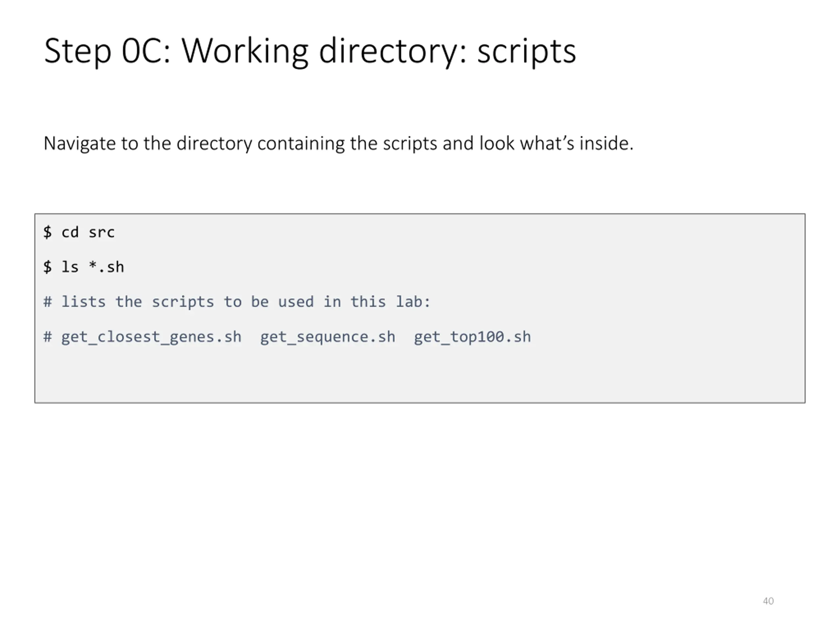
Task: Click the dollar prompt before "cd src"
Action: pyautogui.click(x=48, y=232)
